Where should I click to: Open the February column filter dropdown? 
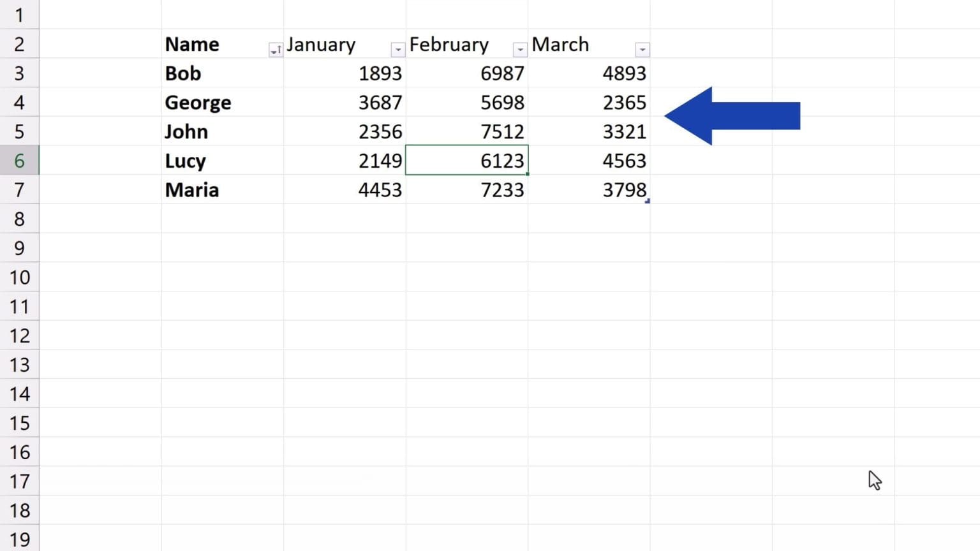click(520, 48)
